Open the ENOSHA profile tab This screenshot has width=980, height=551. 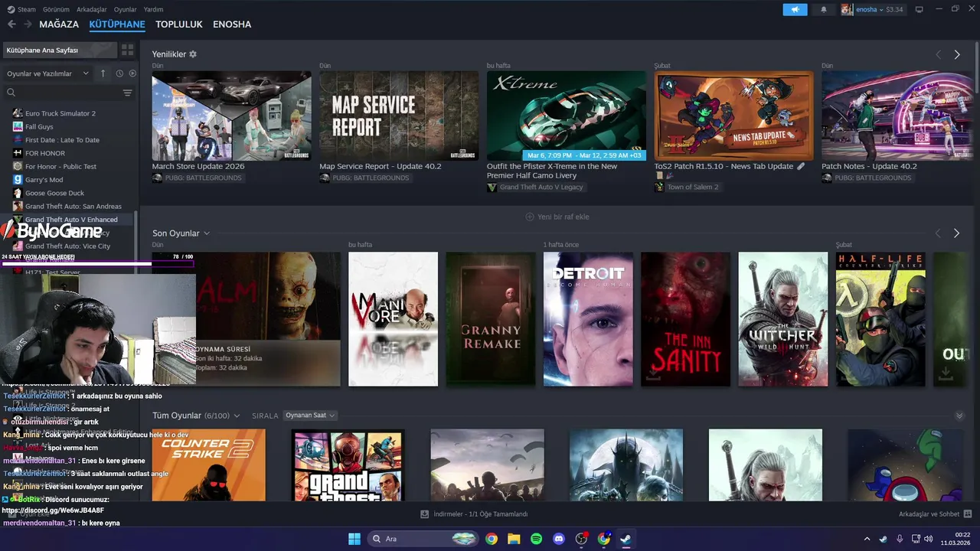[232, 24]
